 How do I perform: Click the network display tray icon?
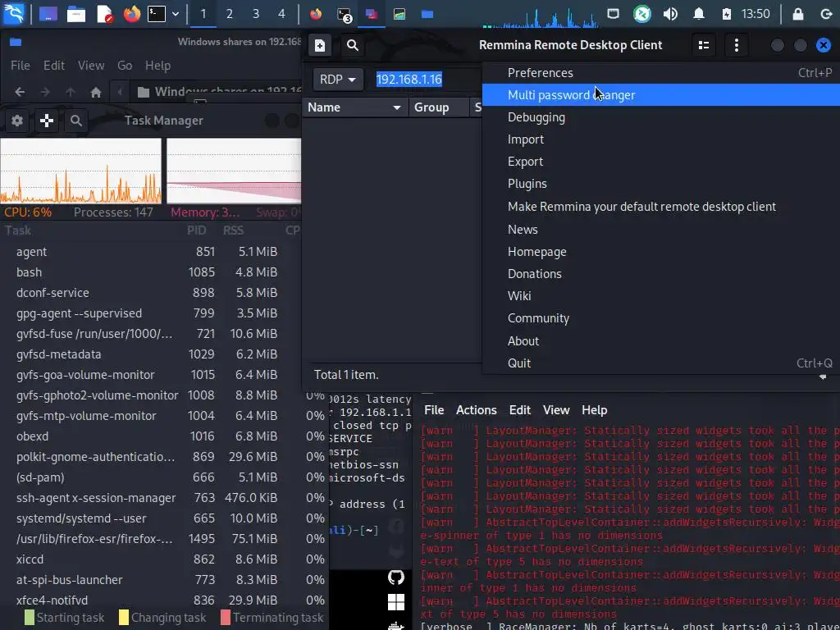point(613,14)
